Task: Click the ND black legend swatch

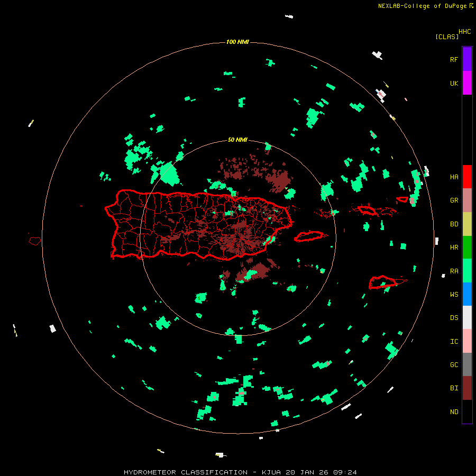Action: pos(467,411)
